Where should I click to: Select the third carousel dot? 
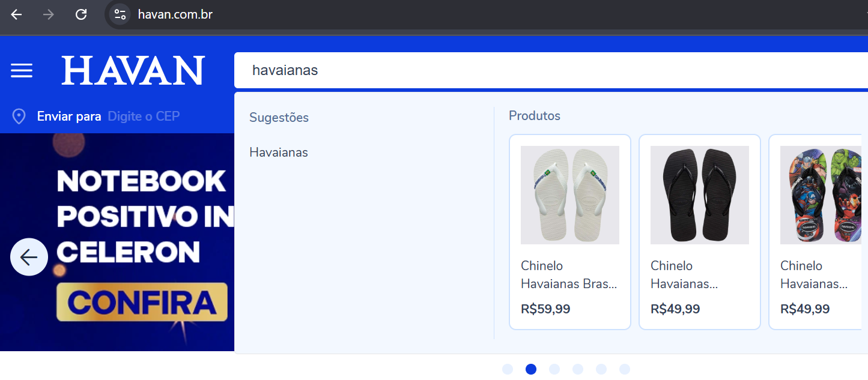click(554, 369)
